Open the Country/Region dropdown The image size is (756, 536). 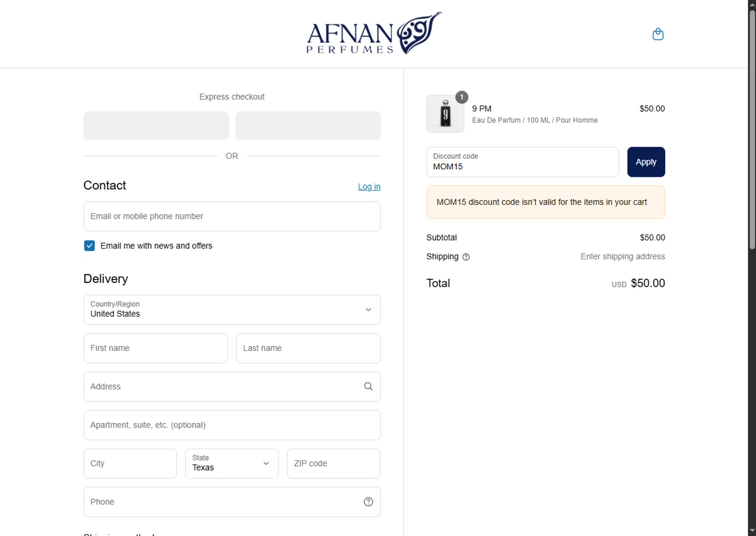232,310
